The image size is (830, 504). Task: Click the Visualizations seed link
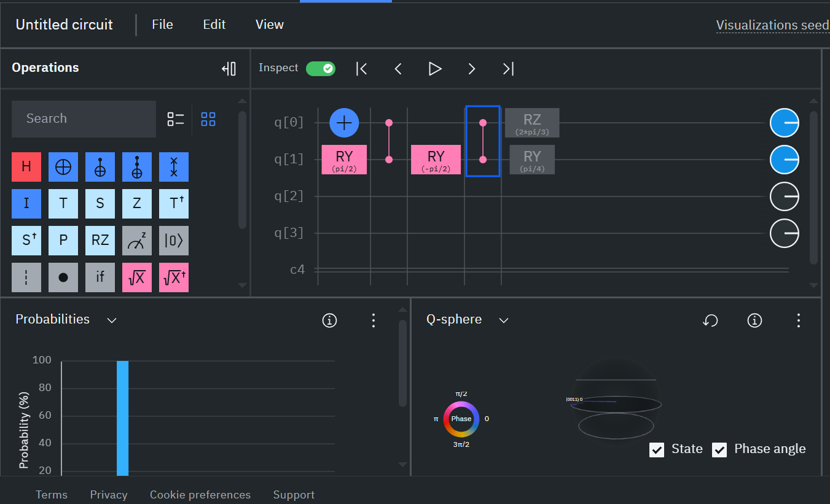tap(773, 25)
